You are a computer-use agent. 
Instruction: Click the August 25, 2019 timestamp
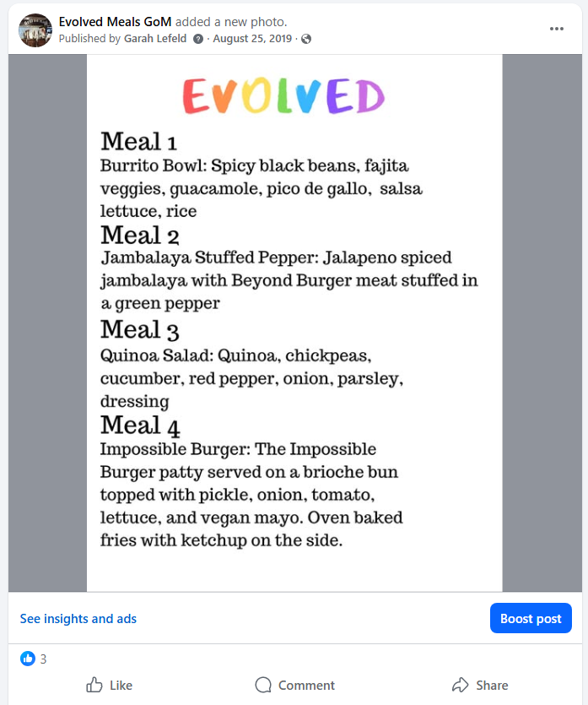pos(252,39)
